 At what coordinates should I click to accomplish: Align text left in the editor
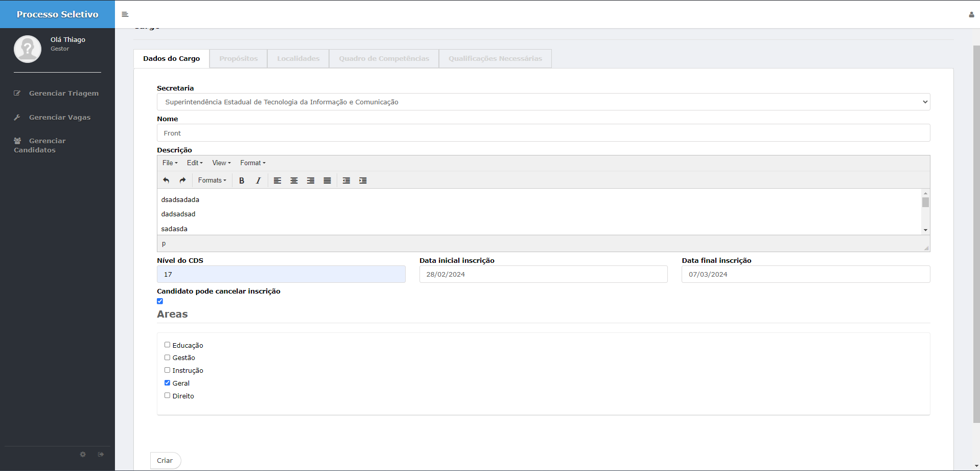(x=277, y=180)
